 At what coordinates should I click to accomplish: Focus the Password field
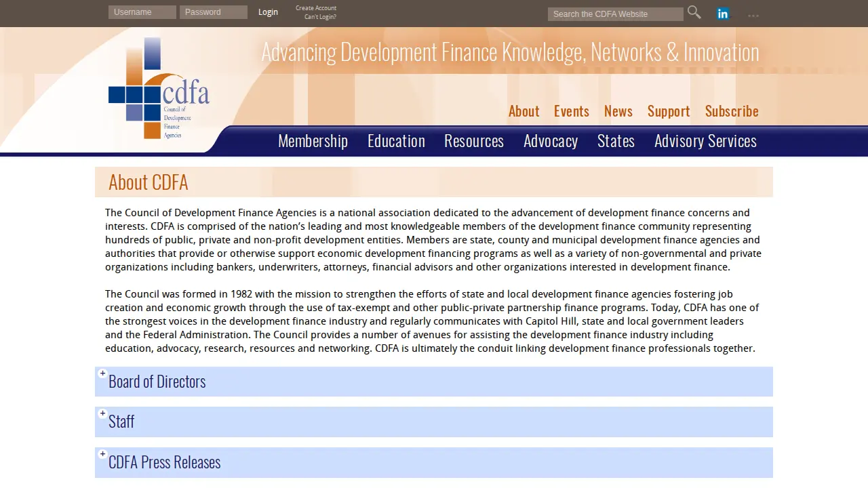click(x=214, y=12)
